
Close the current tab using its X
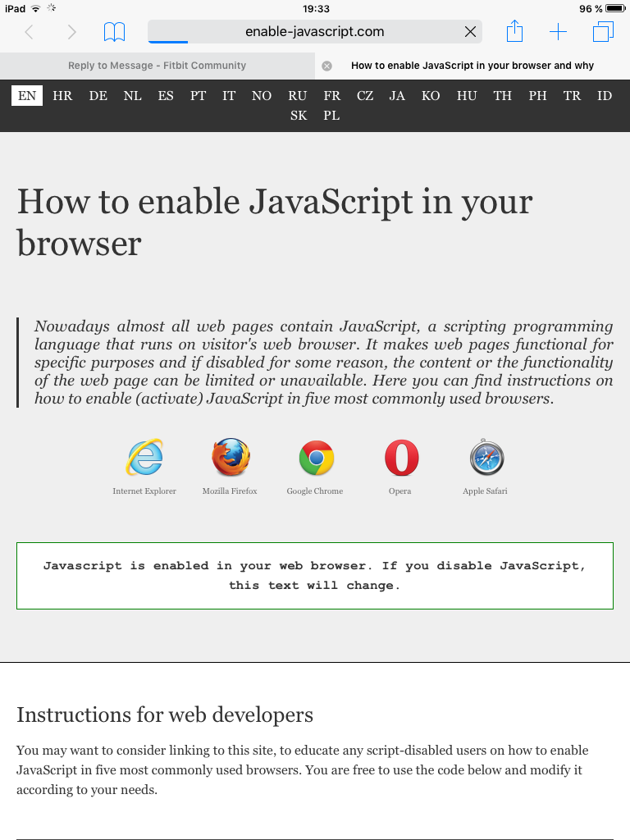click(x=326, y=66)
